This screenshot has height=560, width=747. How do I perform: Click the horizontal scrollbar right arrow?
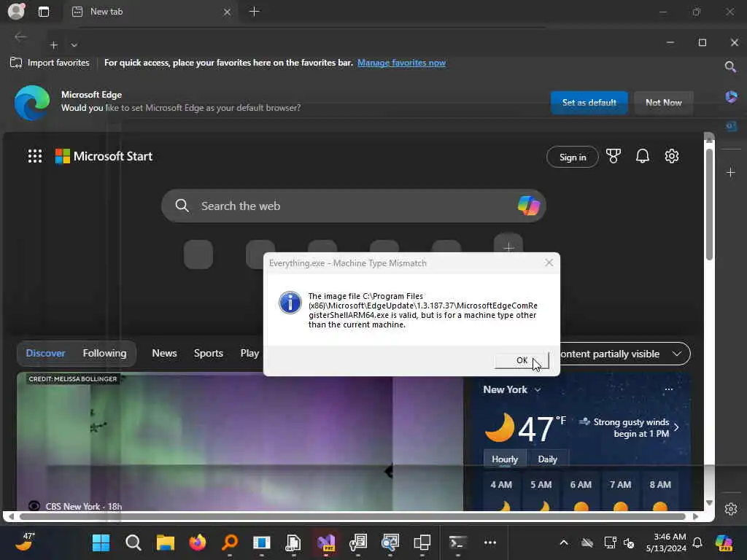(695, 516)
